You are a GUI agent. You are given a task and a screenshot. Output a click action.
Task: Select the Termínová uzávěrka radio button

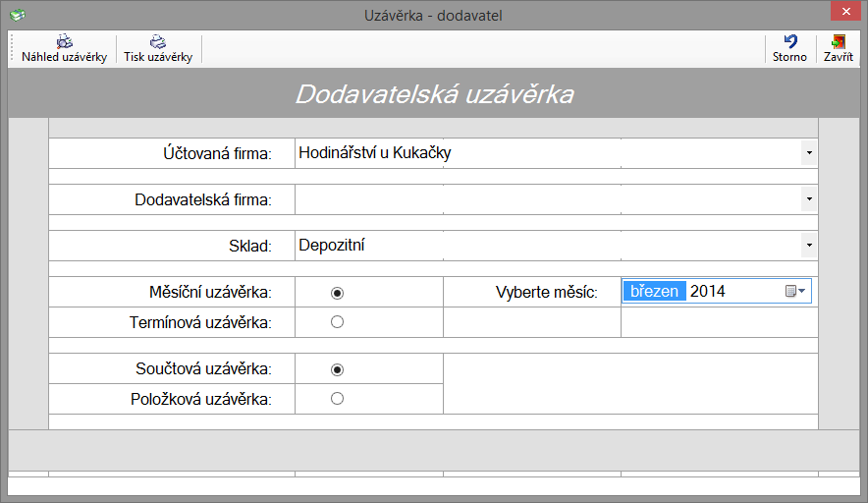click(x=337, y=322)
